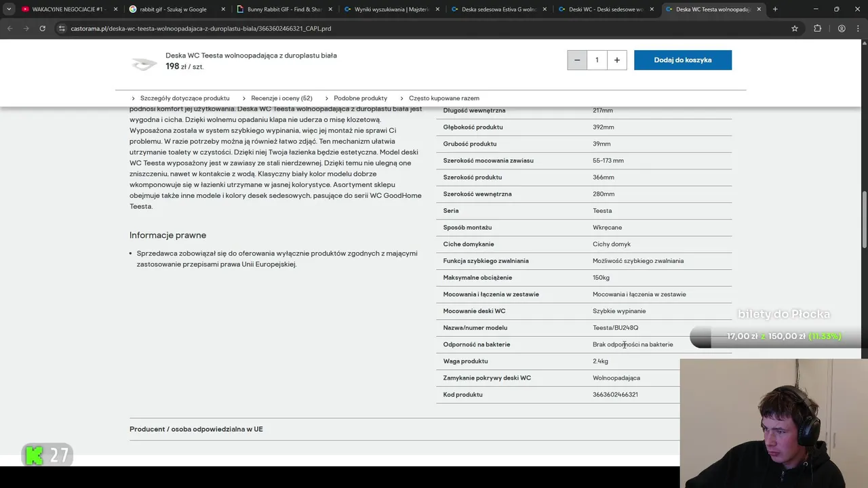Bookmark this page with star icon
868x488 pixels.
tap(795, 28)
